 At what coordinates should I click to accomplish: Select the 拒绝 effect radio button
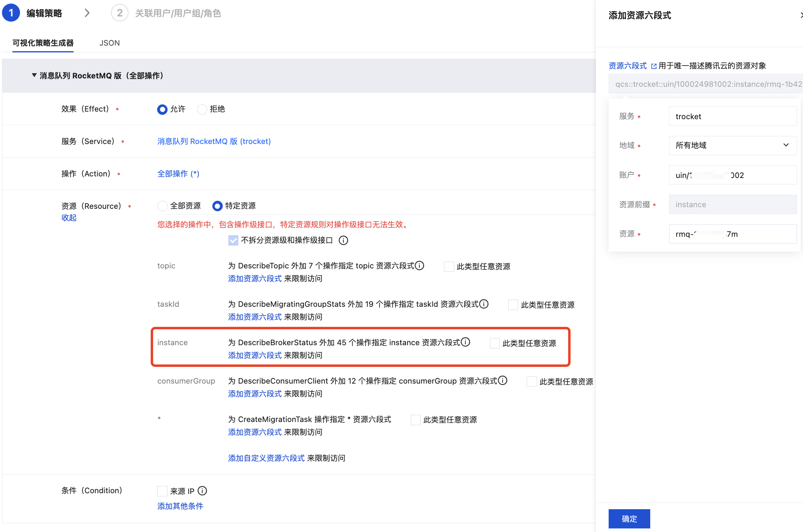(x=202, y=109)
